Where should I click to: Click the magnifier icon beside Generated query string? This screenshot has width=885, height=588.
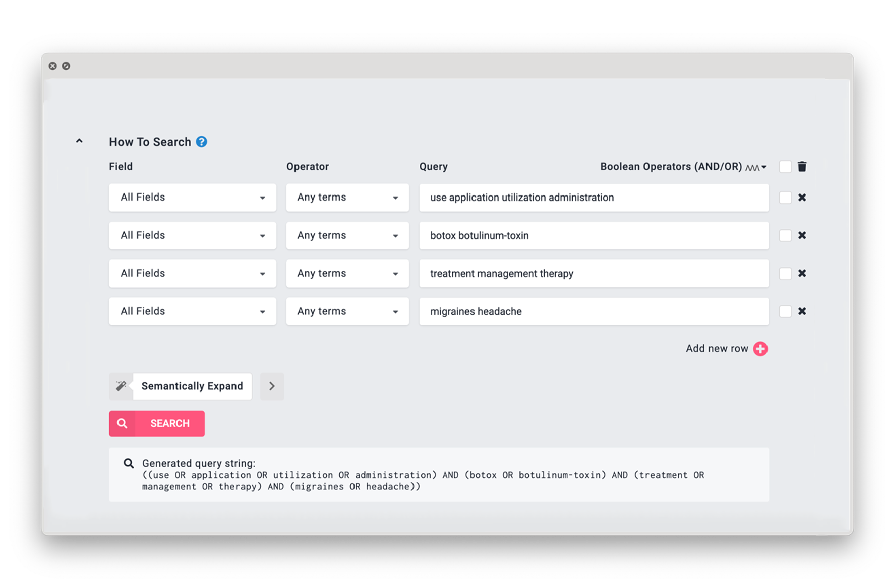click(129, 463)
